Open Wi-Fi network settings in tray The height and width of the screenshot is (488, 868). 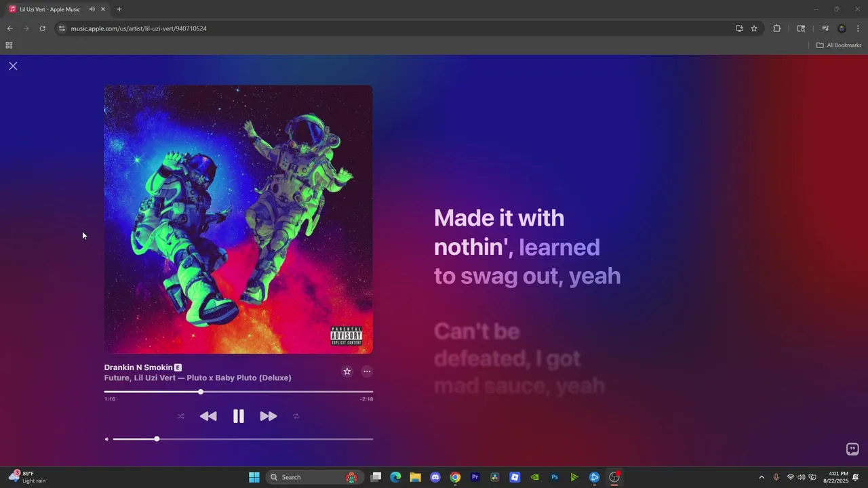click(791, 477)
